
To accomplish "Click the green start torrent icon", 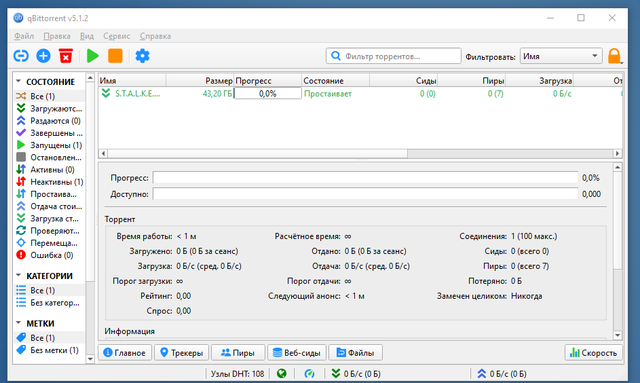I will coord(93,56).
